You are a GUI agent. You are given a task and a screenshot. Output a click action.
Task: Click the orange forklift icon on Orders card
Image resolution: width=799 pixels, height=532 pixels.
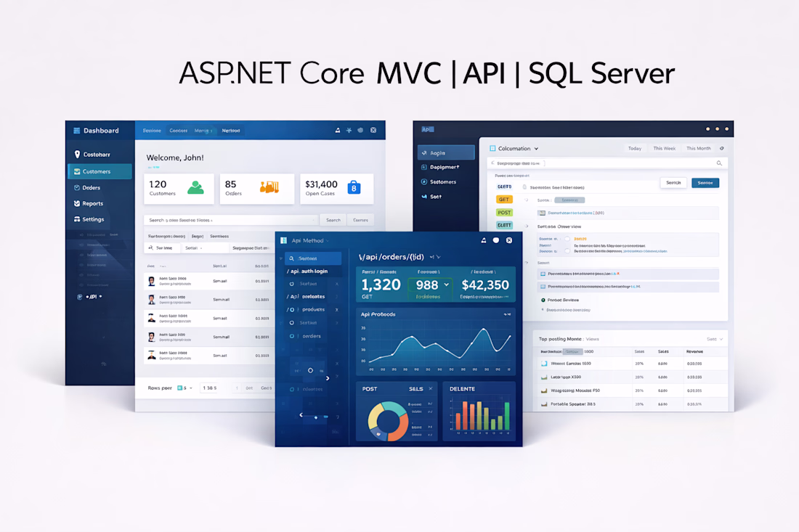pos(269,187)
